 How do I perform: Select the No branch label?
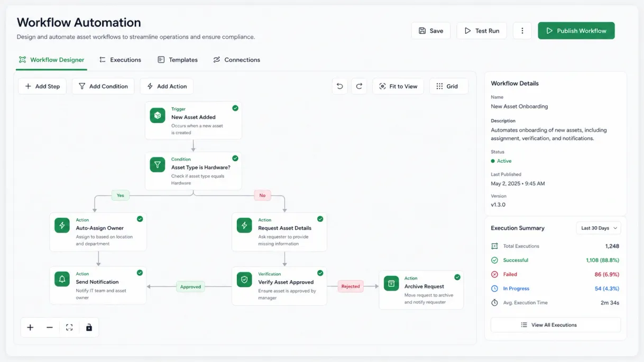tap(262, 196)
